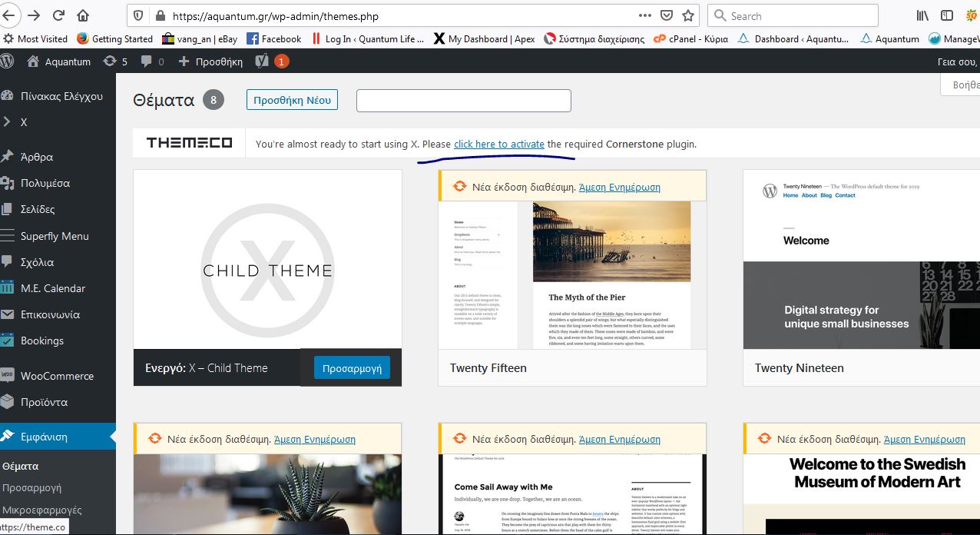Open Getting Started bookmark
Image resolution: width=980 pixels, height=535 pixels.
tap(114, 38)
